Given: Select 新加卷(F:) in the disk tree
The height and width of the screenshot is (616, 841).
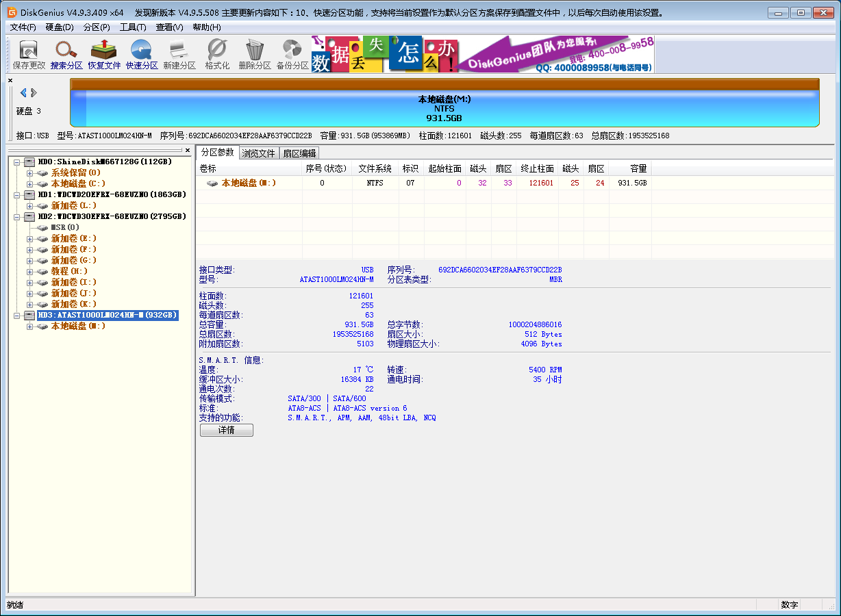Looking at the screenshot, I should click(73, 249).
